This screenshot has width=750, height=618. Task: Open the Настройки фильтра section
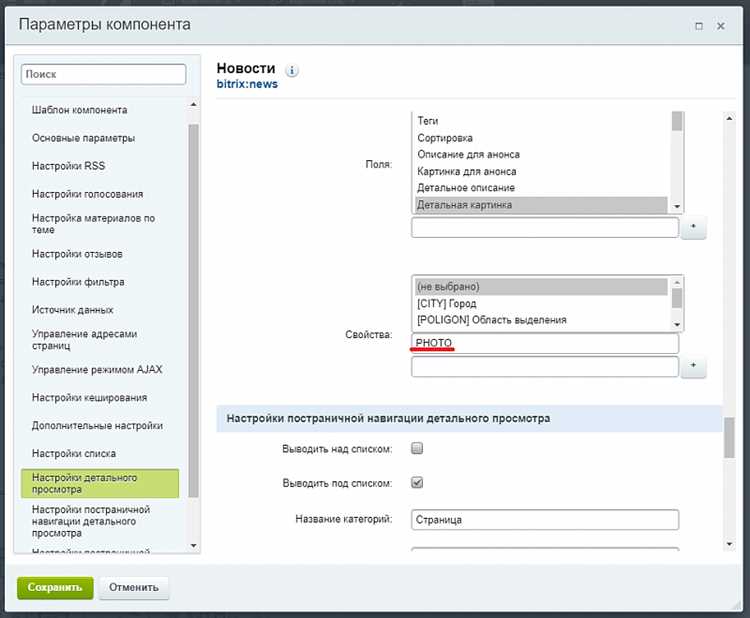[x=78, y=282]
